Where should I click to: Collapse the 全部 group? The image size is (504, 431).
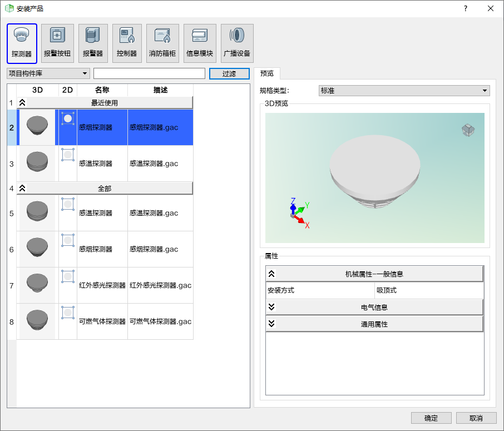pos(22,189)
